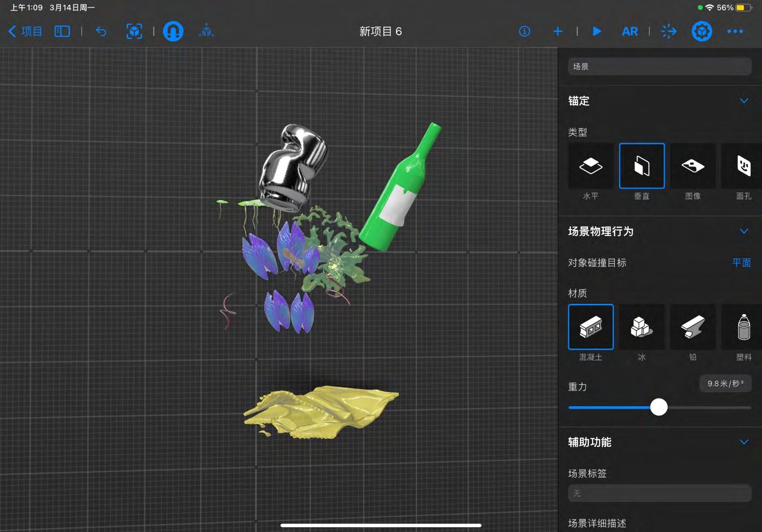Toggle the magnet snapping tool
The height and width of the screenshot is (532, 762).
pos(173,31)
